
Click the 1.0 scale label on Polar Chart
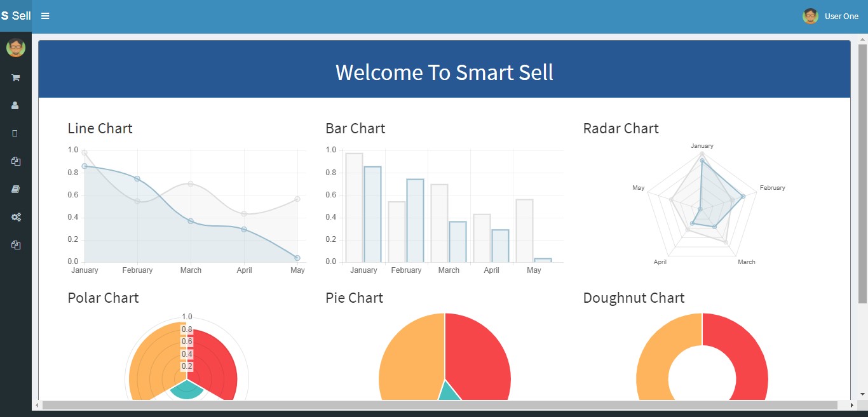[x=187, y=317]
